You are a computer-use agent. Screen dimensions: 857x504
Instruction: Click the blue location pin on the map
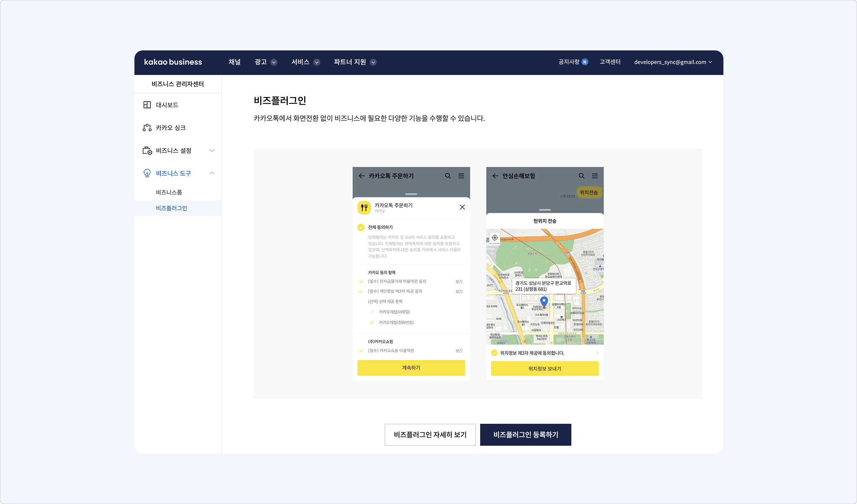pyautogui.click(x=544, y=301)
